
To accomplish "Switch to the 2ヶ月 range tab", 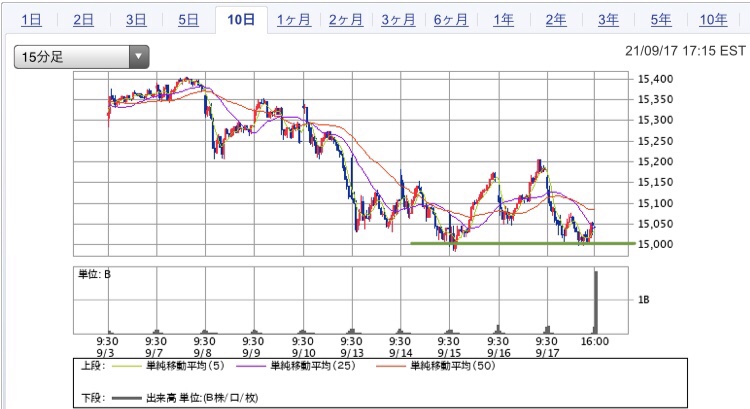I will [346, 20].
